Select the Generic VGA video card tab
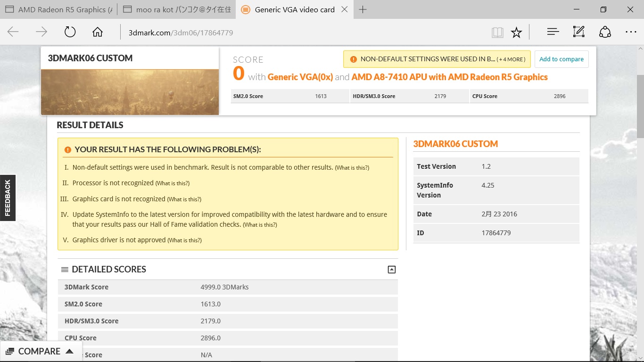 (294, 9)
